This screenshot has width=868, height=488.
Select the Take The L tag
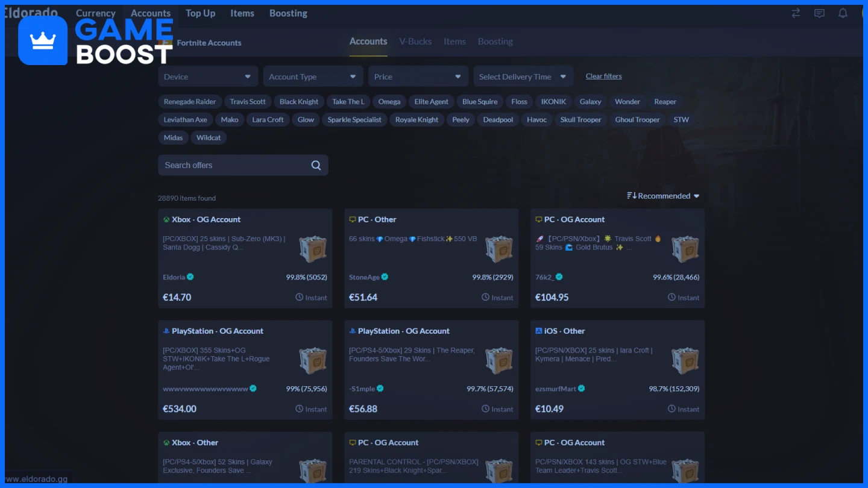tap(348, 102)
